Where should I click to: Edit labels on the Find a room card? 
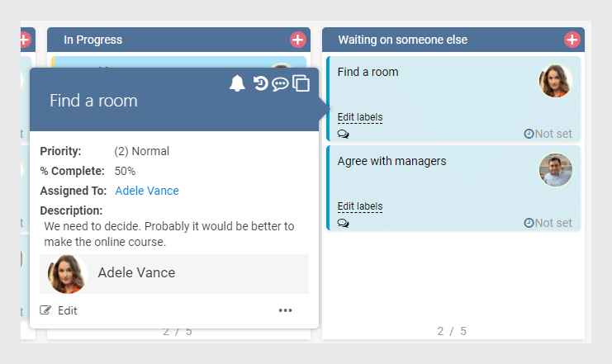pyautogui.click(x=360, y=117)
